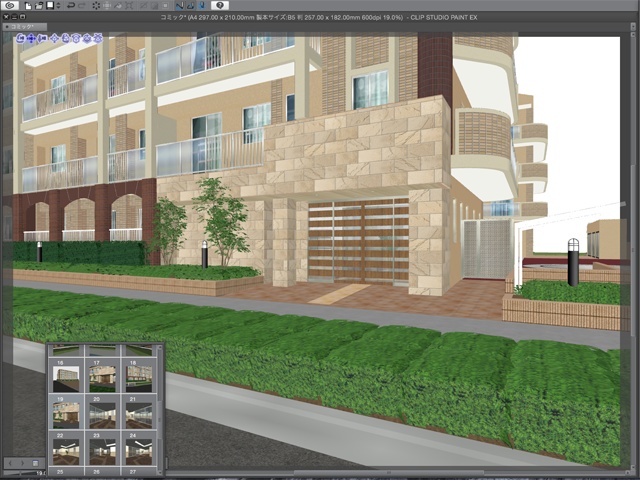Screen dimensions: 640x480
Task: Toggle Snap to grid
Action: click(202, 5)
